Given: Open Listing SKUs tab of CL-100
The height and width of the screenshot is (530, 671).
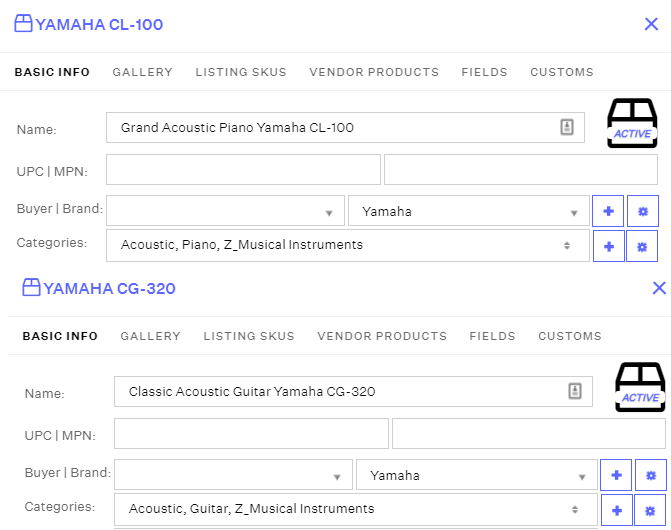Looking at the screenshot, I should [x=241, y=72].
